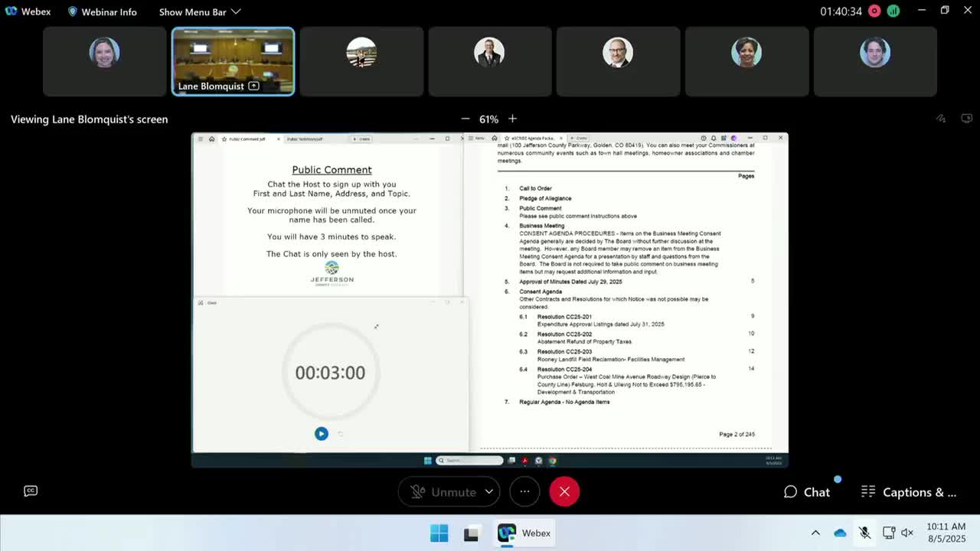Click the Call to Order agenda item

[535, 188]
